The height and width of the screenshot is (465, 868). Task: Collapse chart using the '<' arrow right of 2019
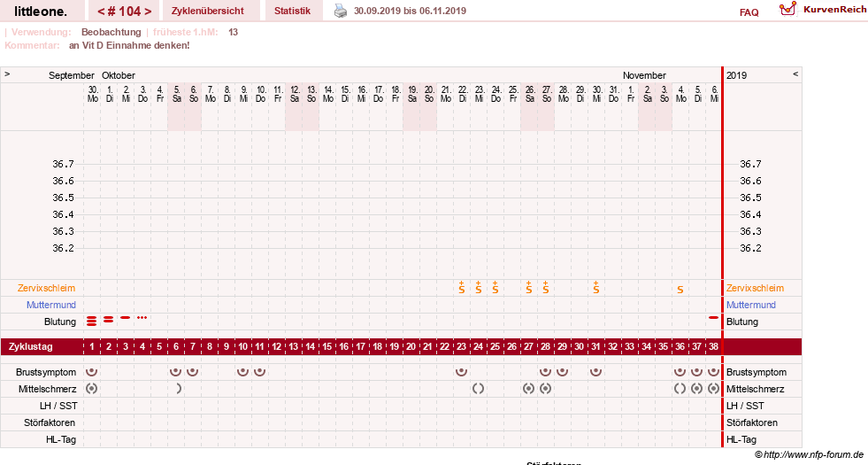pos(795,74)
